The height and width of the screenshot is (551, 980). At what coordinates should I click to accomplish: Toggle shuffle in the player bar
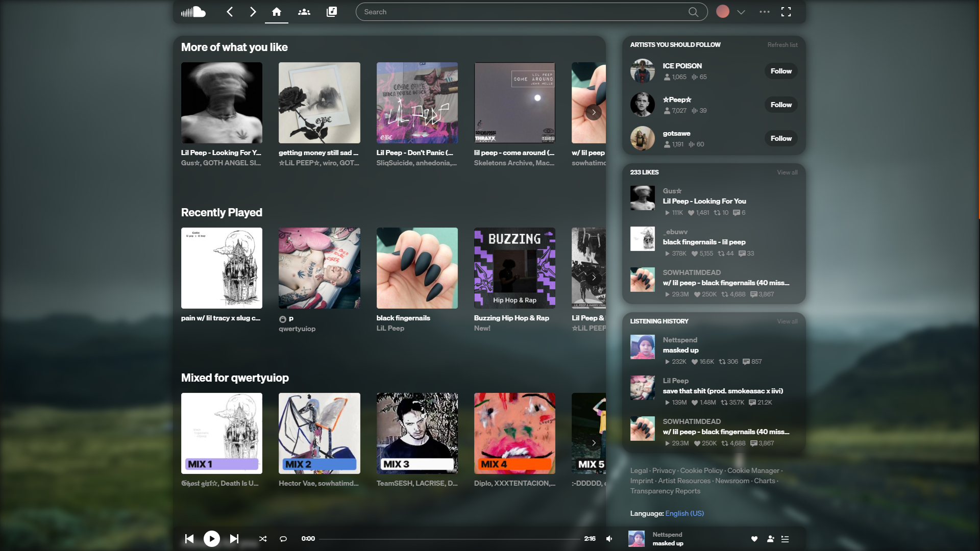(x=263, y=539)
